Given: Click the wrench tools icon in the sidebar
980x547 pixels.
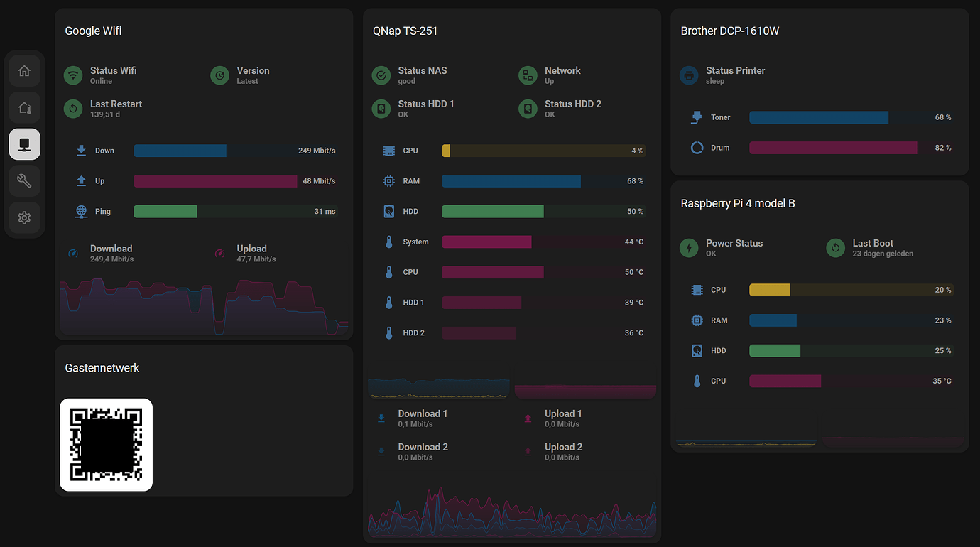Looking at the screenshot, I should pyautogui.click(x=24, y=181).
